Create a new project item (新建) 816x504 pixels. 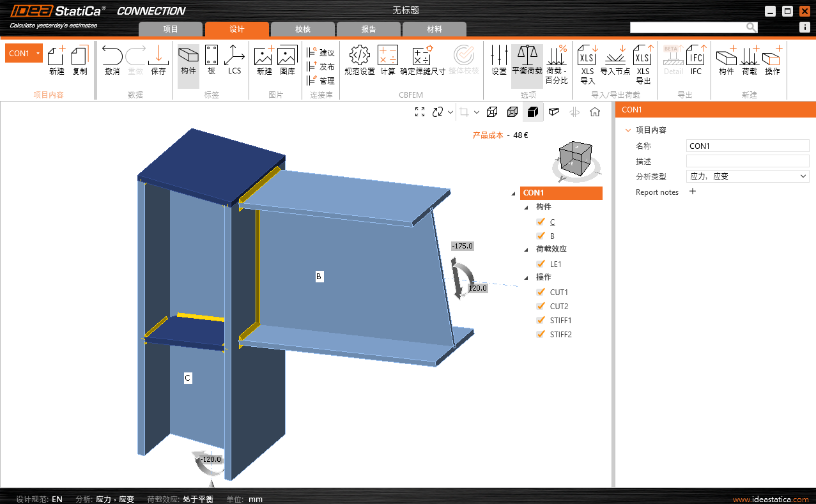[x=57, y=61]
